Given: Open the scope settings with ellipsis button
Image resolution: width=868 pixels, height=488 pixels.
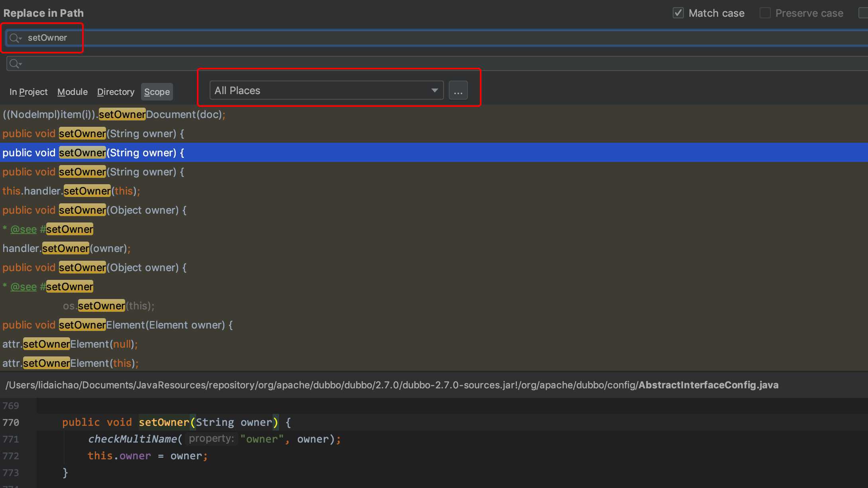Looking at the screenshot, I should coord(459,90).
